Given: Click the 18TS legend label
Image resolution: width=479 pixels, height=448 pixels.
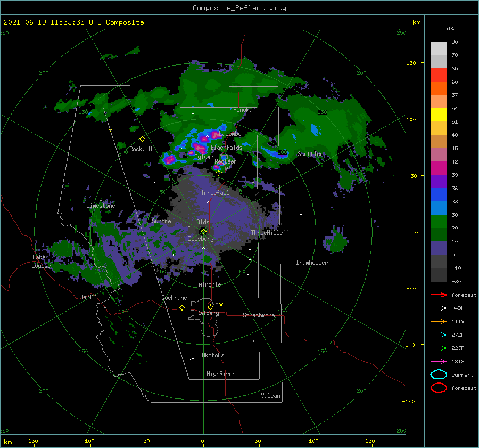Looking at the screenshot, I should (x=458, y=362).
